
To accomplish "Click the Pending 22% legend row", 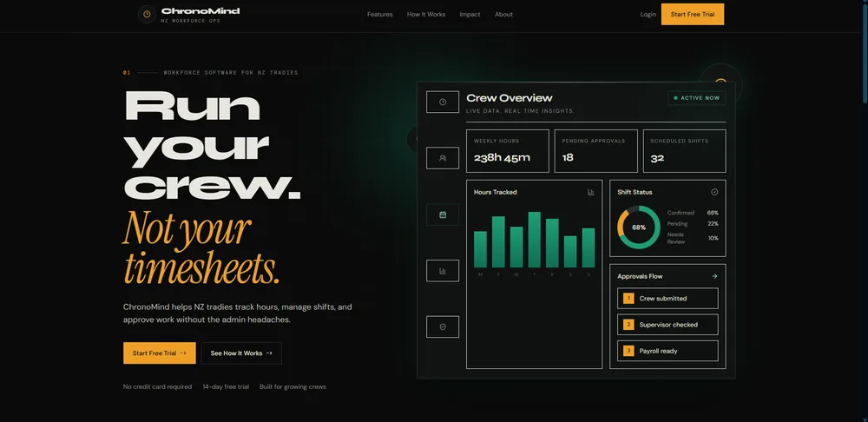I will click(693, 224).
